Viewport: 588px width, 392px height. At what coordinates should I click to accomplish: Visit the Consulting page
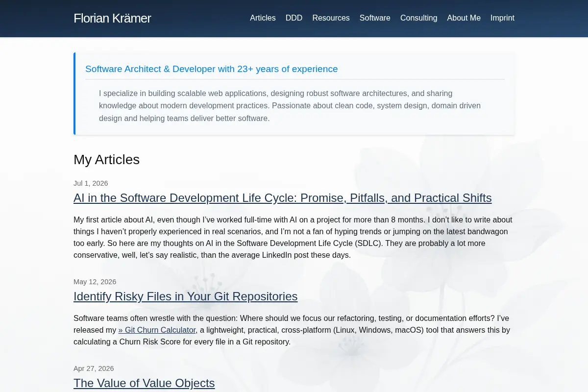point(418,18)
